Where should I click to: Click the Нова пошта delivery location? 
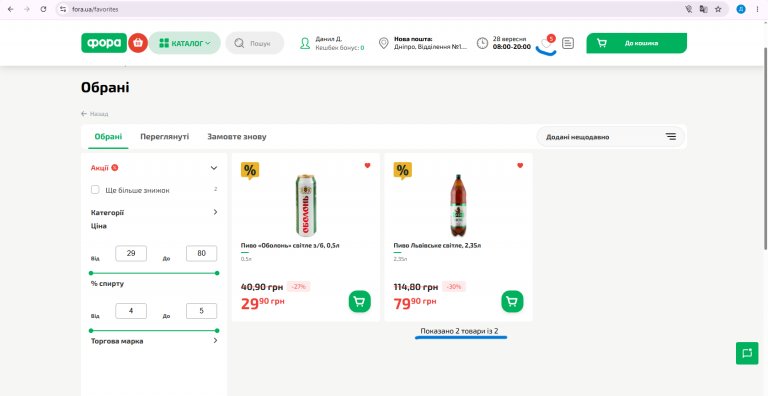point(423,43)
